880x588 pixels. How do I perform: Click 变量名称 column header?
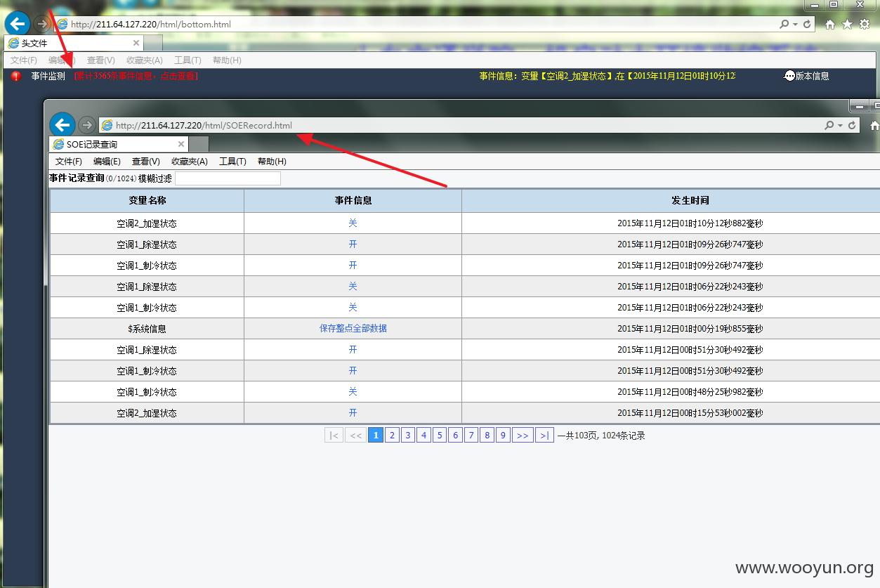tap(147, 200)
